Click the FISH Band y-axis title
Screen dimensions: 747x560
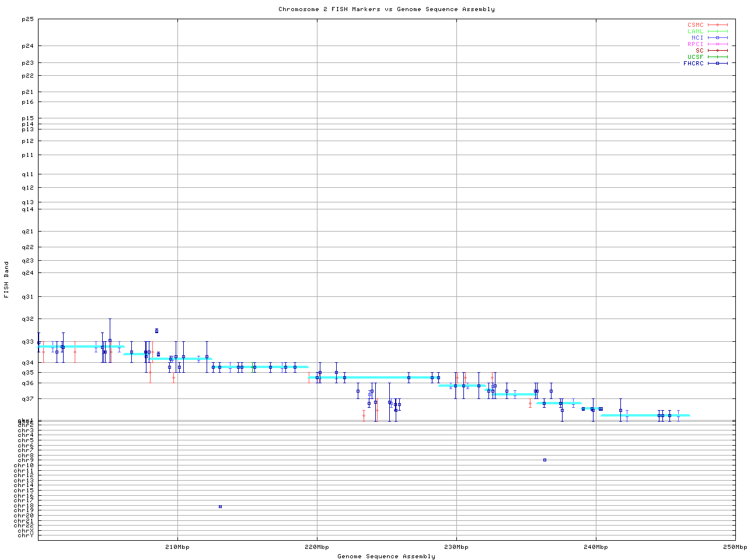[x=7, y=279]
